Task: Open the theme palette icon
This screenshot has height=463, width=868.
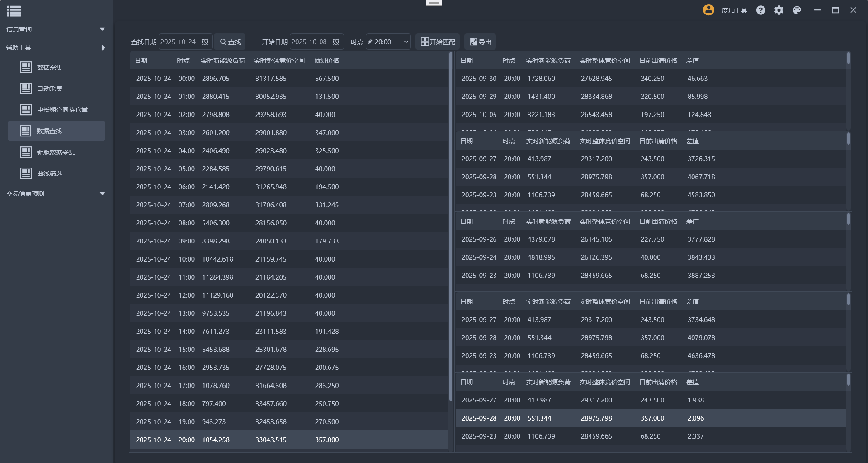Action: pos(797,10)
